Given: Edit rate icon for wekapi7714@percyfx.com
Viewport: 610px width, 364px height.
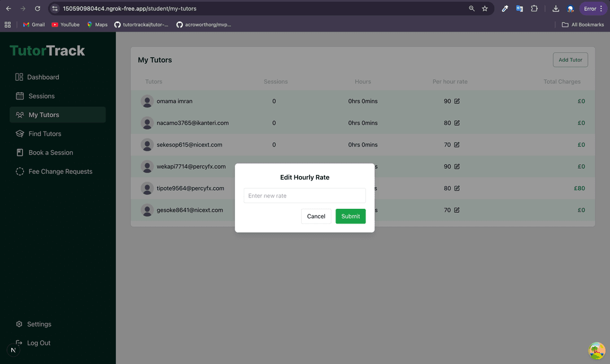Looking at the screenshot, I should [457, 166].
